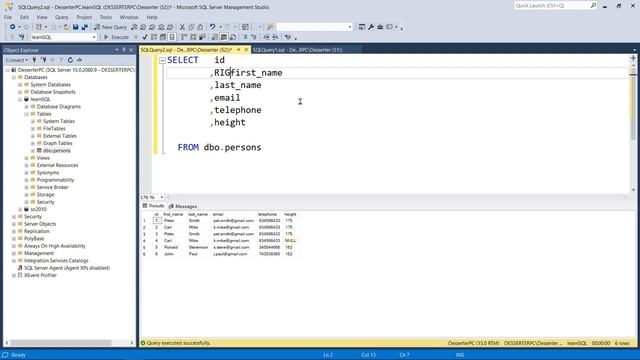This screenshot has width=640, height=360.
Task: Select XEvent Profiler node
Action: tap(40, 276)
